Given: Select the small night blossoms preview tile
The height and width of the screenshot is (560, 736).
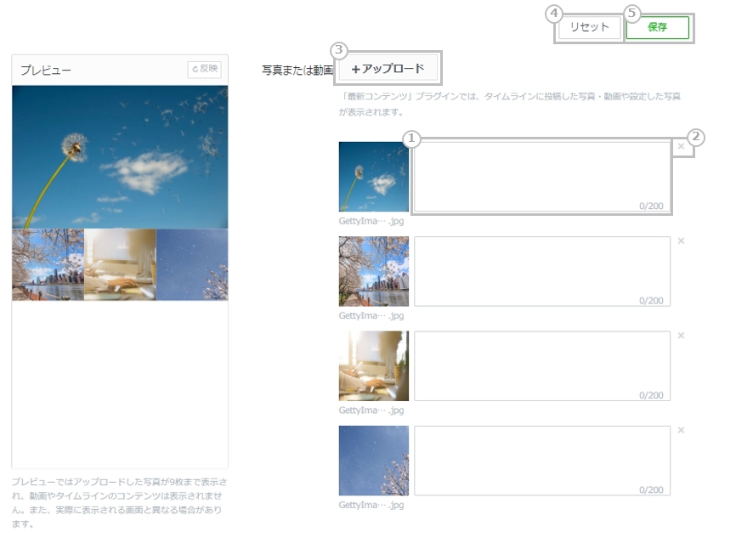Looking at the screenshot, I should [x=192, y=264].
